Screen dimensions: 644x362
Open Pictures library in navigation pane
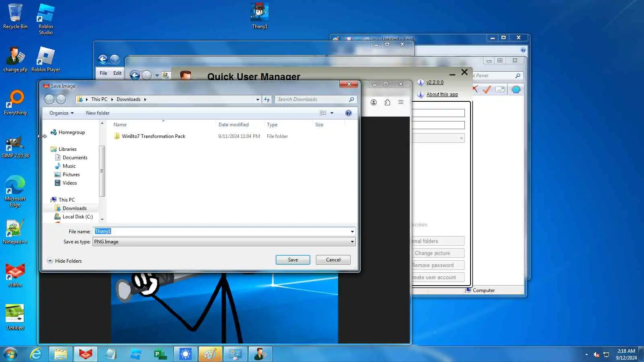click(71, 175)
